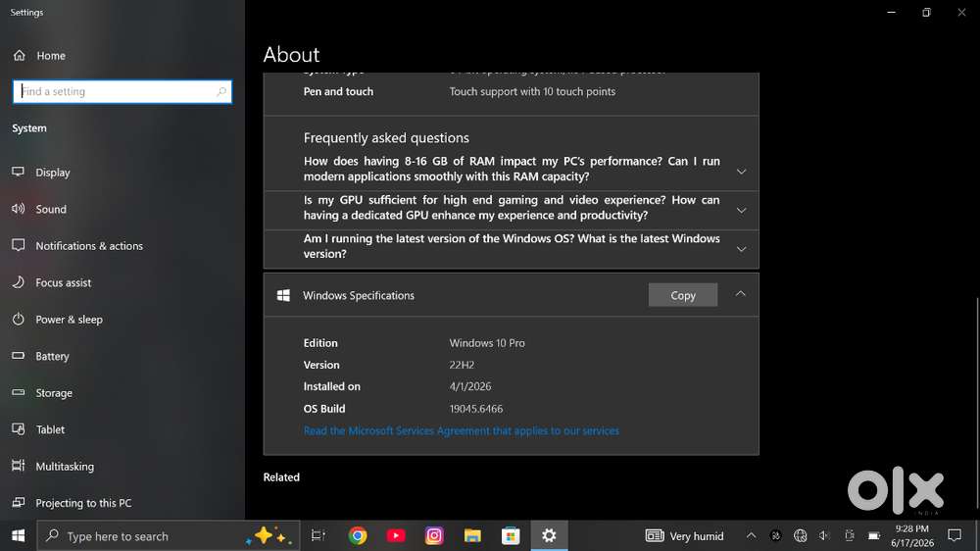Image resolution: width=980 pixels, height=551 pixels.
Task: Click the Sound speaker icon in sidebar
Action: tap(18, 208)
